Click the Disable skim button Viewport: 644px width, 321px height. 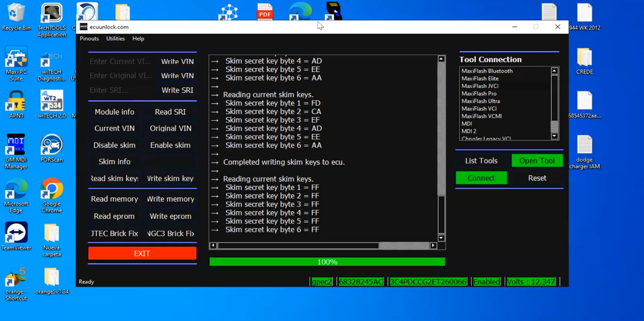pos(114,145)
